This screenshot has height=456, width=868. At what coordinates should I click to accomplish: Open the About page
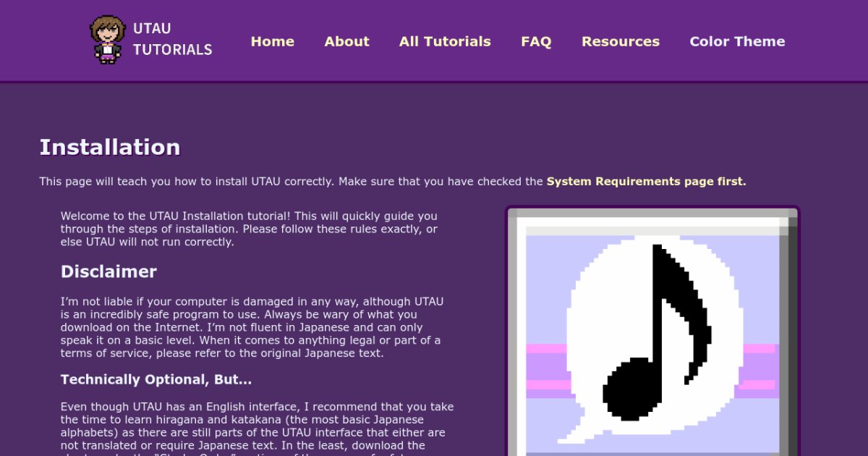[x=346, y=41]
